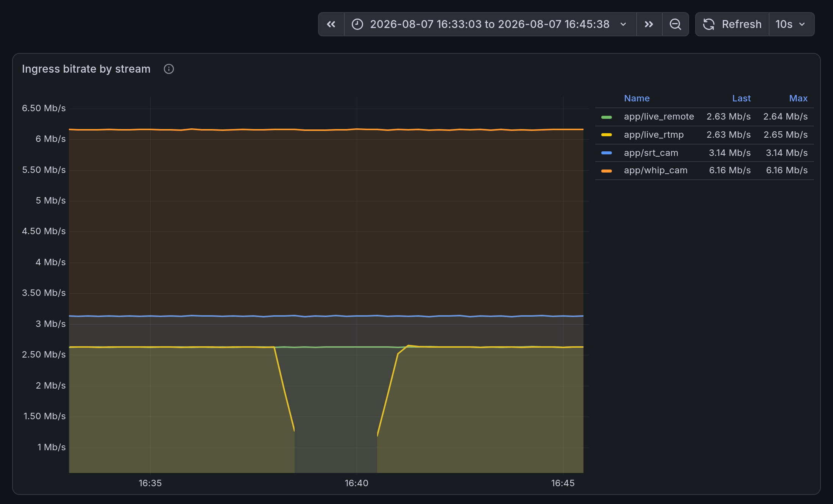Click the 2 Mb/s y-axis label
Image resolution: width=833 pixels, height=504 pixels.
click(51, 386)
